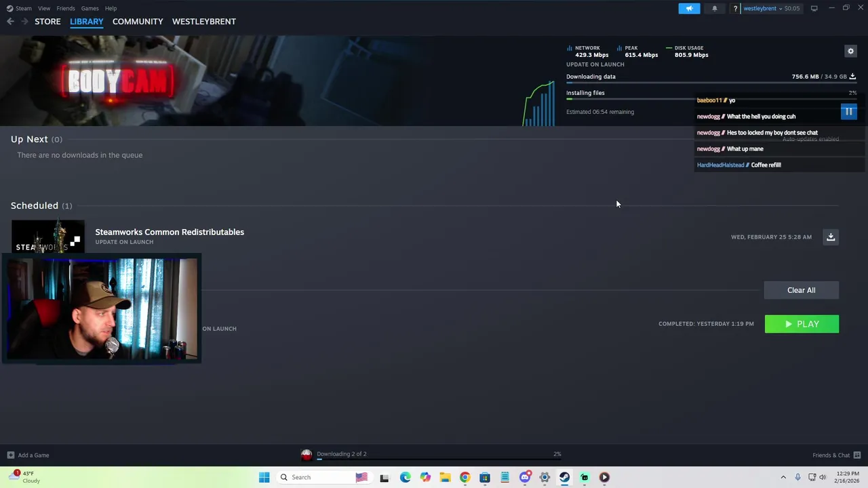Open Friends & Chat text link
Screen dimensions: 868x488
pos(831,455)
